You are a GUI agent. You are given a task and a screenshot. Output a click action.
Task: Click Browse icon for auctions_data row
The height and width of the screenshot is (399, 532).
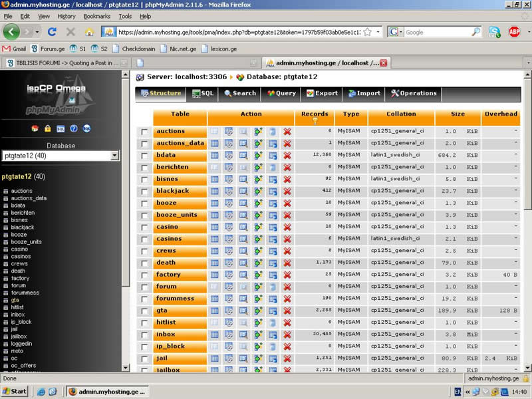214,144
